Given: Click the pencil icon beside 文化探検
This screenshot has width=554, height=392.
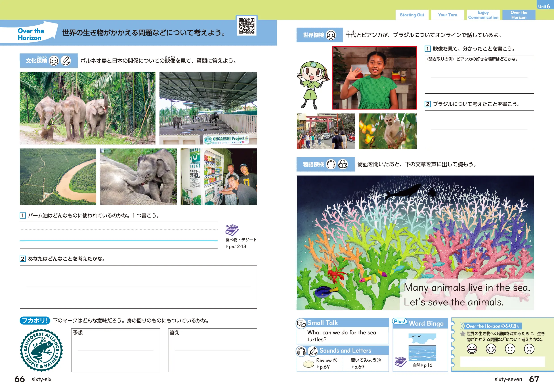Looking at the screenshot, I should click(66, 61).
